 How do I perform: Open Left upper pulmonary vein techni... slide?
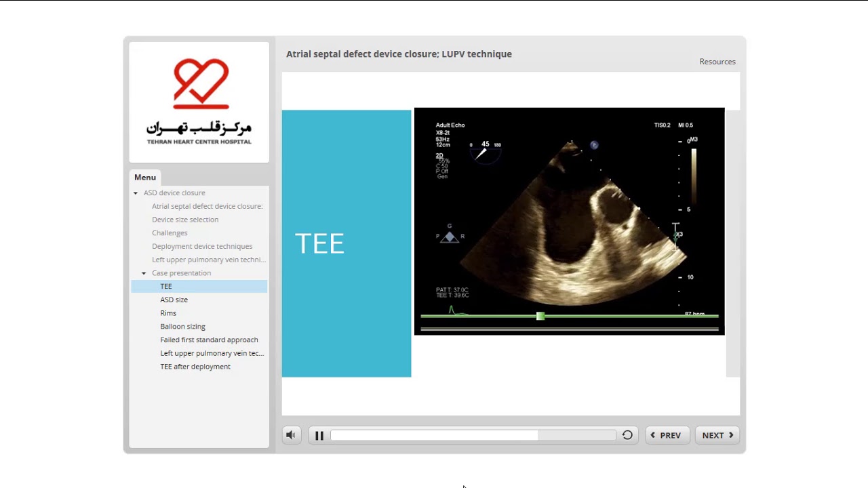tap(209, 260)
